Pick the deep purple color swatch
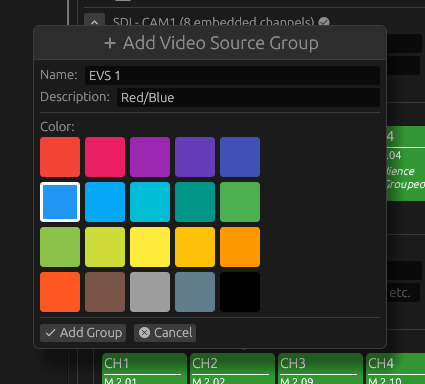This screenshot has width=425, height=384. (195, 157)
